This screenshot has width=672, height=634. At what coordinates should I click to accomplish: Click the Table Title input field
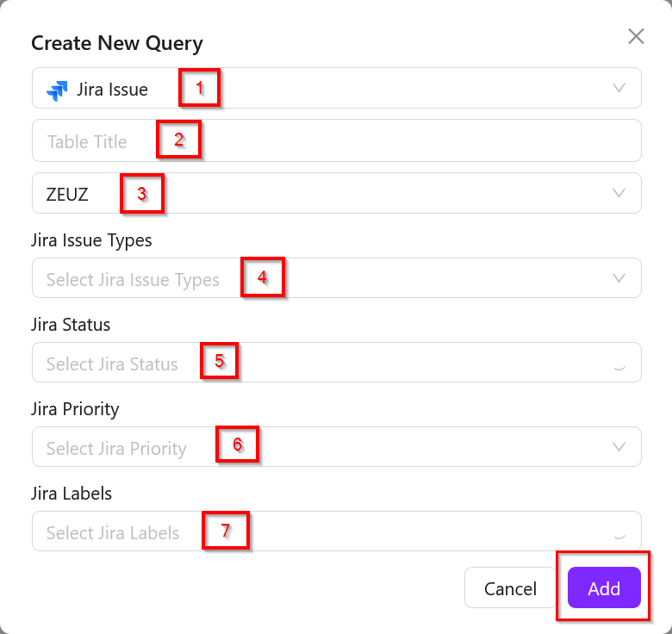click(x=336, y=141)
